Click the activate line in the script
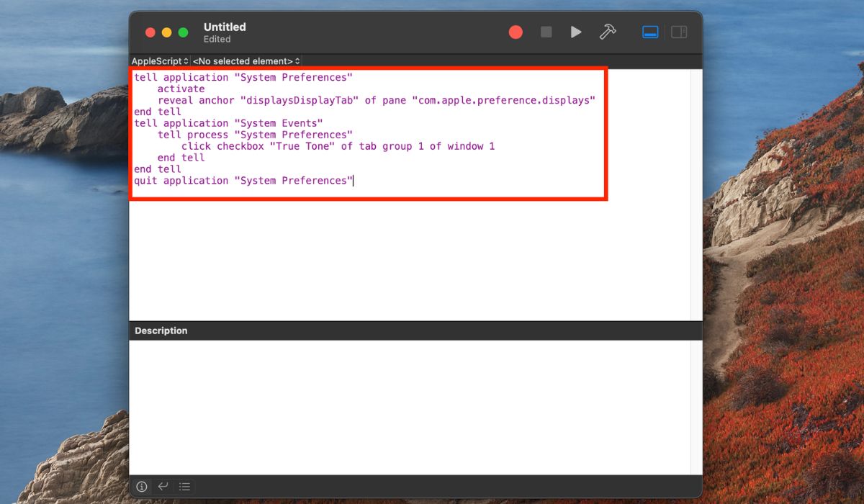864x504 pixels. [181, 89]
